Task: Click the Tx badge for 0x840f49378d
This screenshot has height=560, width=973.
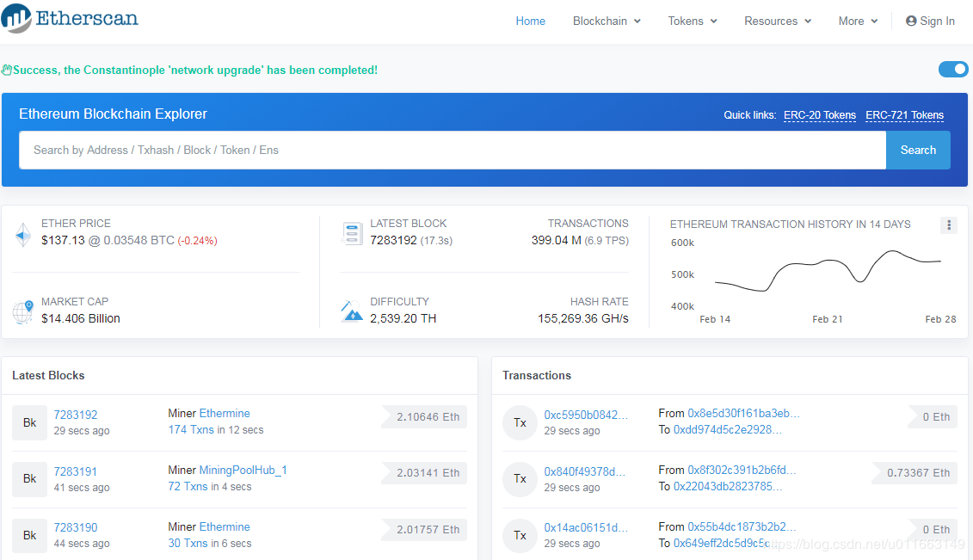Action: [x=520, y=479]
